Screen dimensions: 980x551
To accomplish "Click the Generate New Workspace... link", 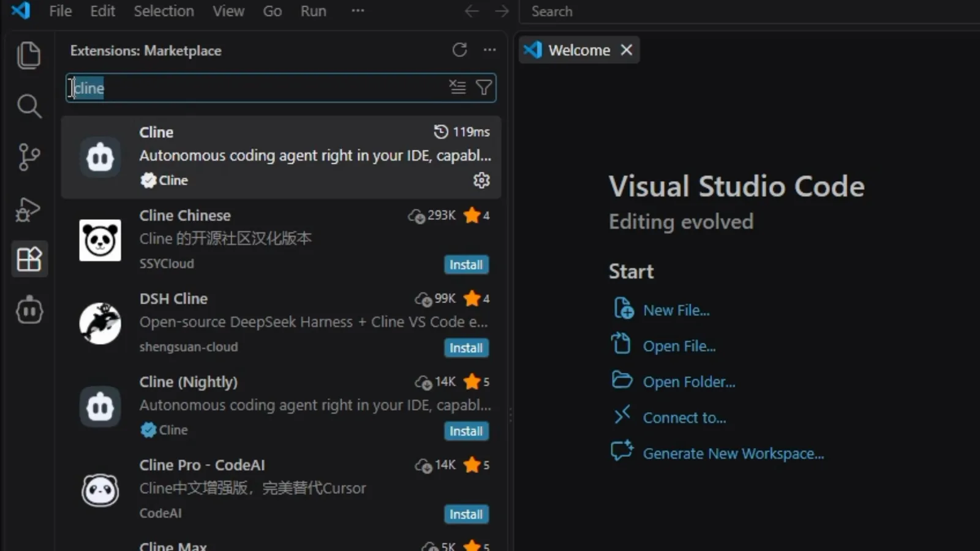I will pos(733,454).
